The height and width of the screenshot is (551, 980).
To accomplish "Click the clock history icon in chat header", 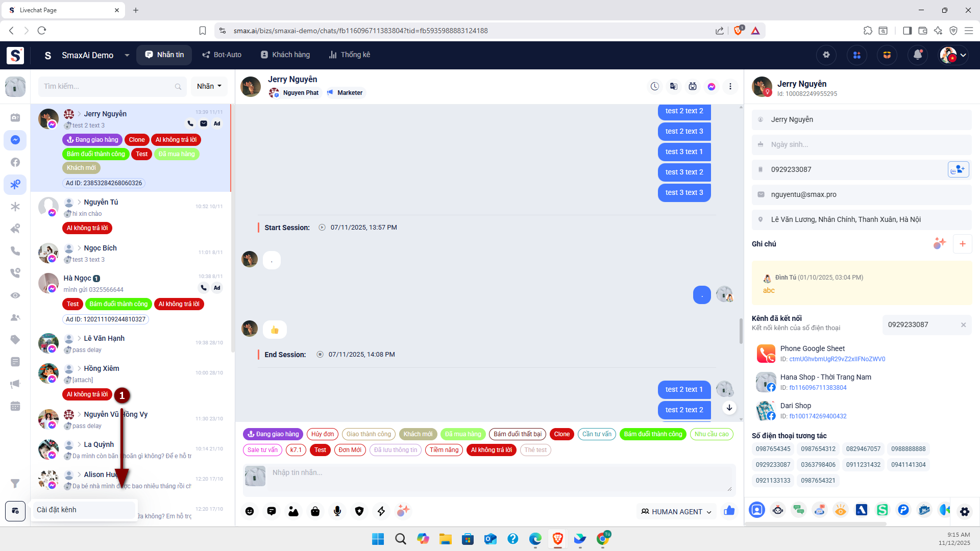I will pyautogui.click(x=655, y=87).
